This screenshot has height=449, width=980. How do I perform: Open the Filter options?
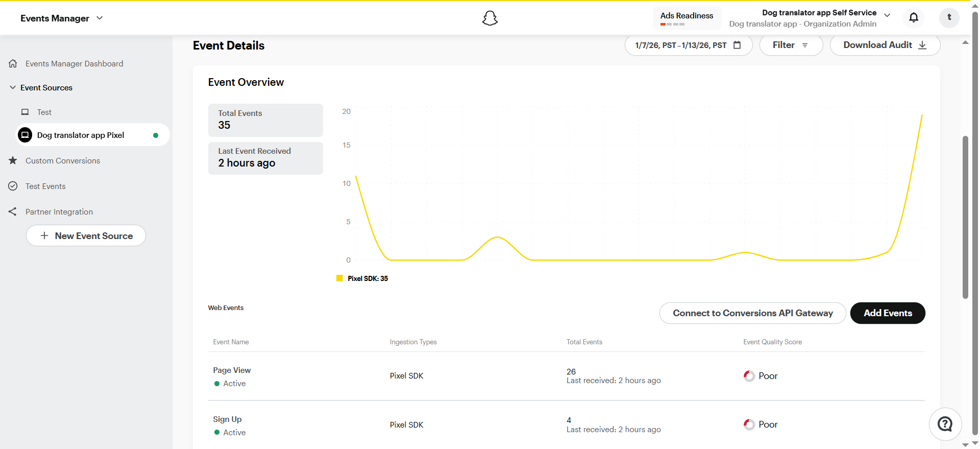[x=791, y=45]
